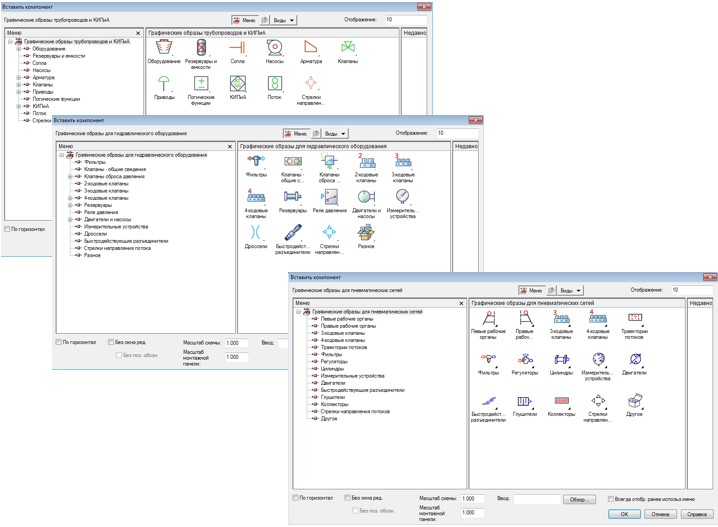
Task: Select the Дроссели icon
Action: (x=256, y=233)
